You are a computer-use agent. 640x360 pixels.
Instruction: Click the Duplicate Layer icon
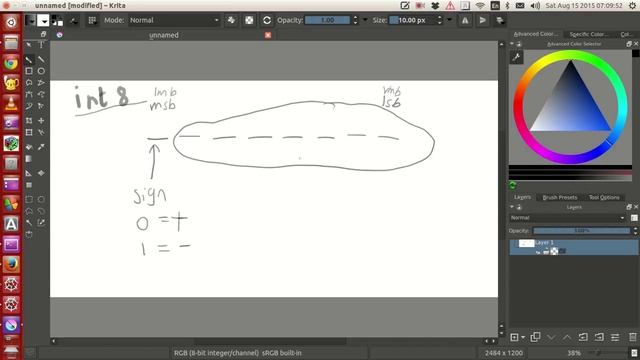535,337
